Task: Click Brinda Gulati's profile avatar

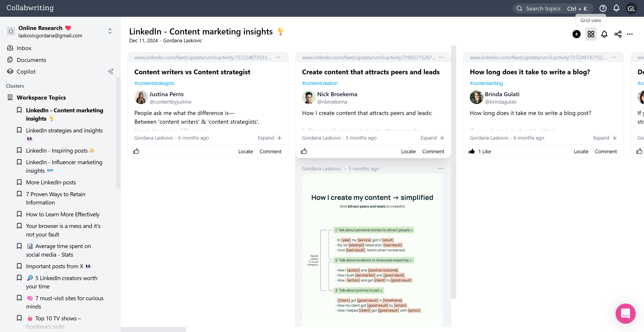Action: click(477, 97)
